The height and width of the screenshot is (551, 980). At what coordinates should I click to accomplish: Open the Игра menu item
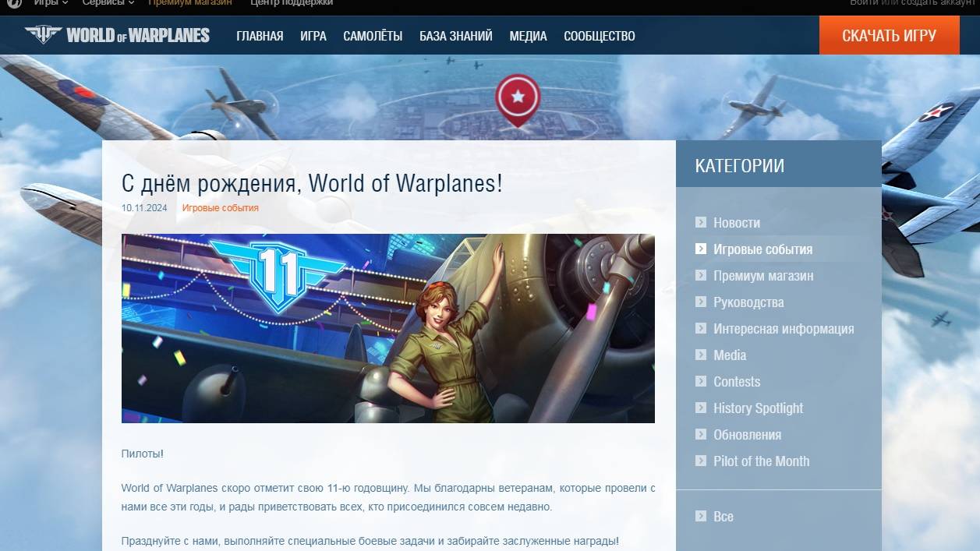pos(313,36)
